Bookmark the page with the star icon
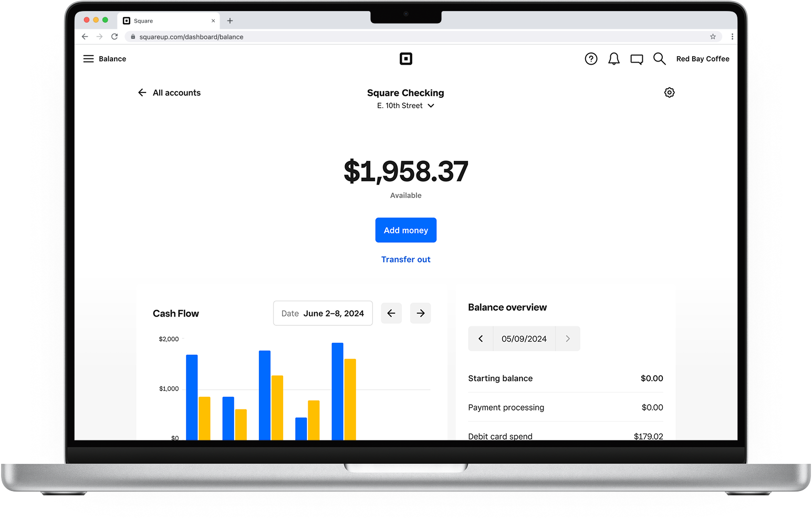812x532 pixels. 713,37
